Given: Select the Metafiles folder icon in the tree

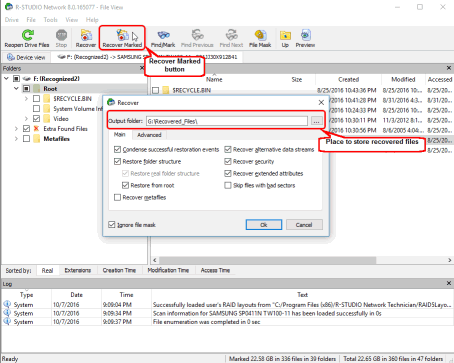Looking at the screenshot, I should click(x=37, y=139).
